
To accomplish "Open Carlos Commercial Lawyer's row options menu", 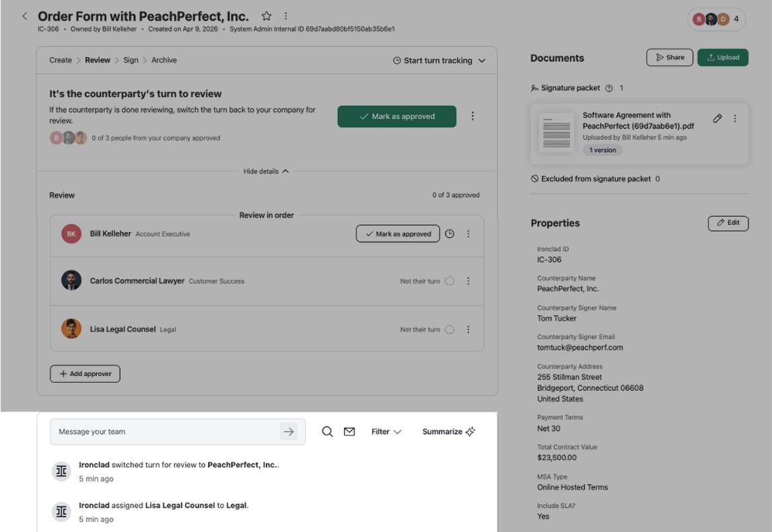I will [468, 281].
